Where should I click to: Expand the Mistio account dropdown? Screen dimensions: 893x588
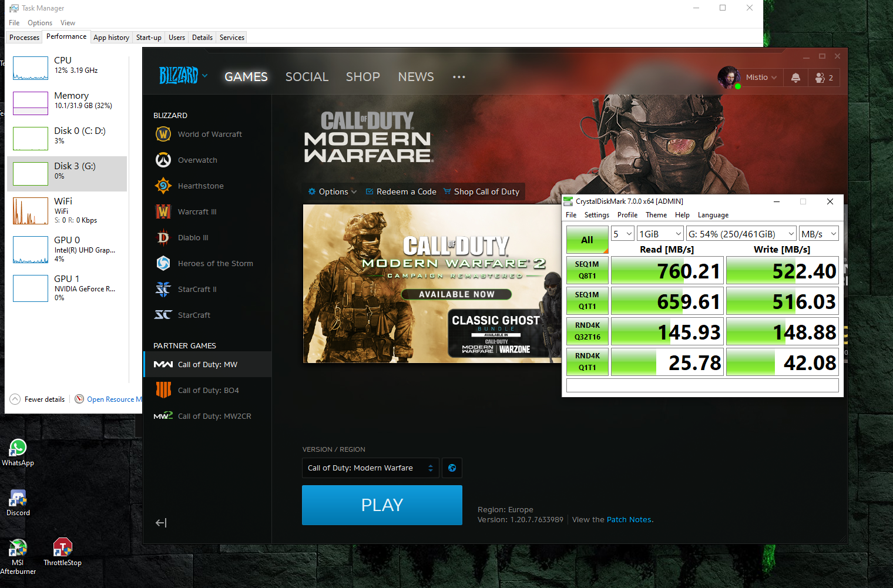[x=761, y=78]
